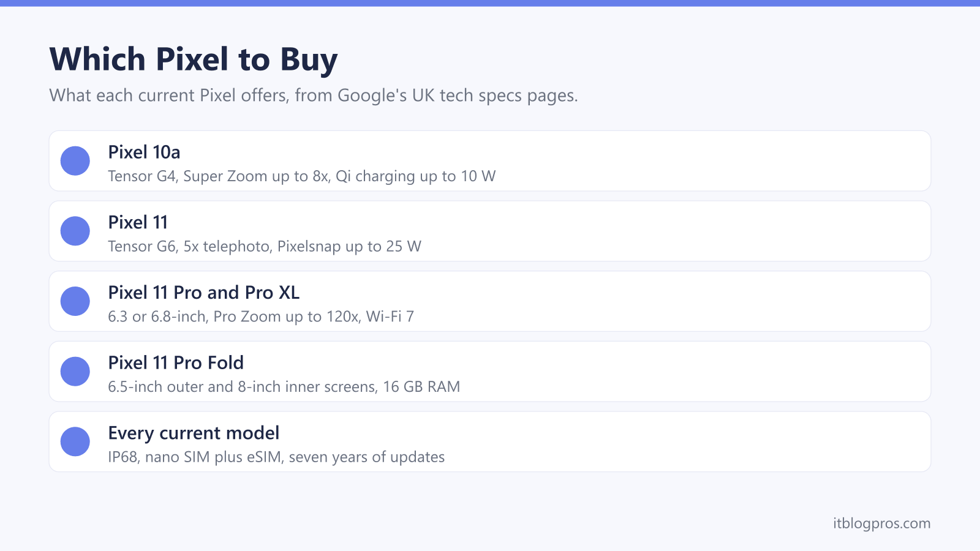Select the circle icon for Every current model

click(x=75, y=441)
